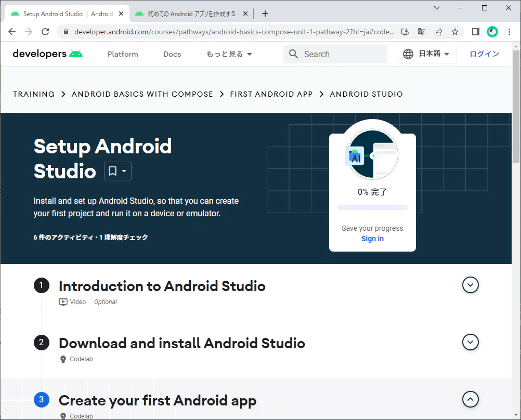Click the Android Studio pathway badge image
This screenshot has width=521, height=420.
[372, 154]
